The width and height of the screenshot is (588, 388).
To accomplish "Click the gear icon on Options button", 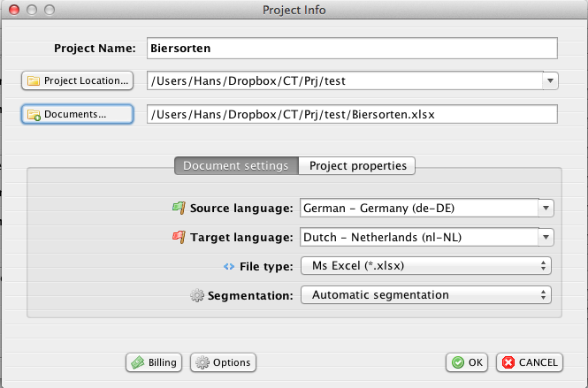I will pyautogui.click(x=202, y=362).
